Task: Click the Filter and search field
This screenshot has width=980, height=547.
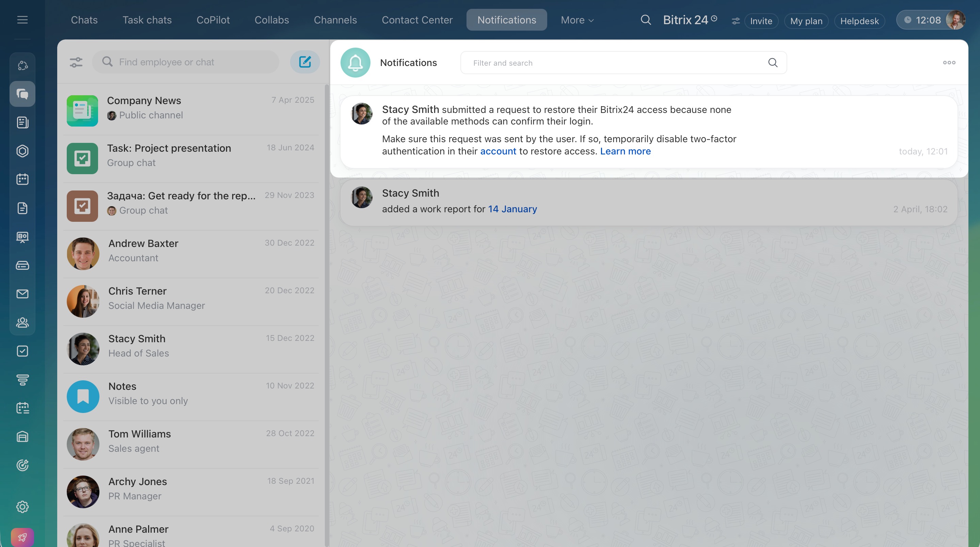Action: click(616, 63)
